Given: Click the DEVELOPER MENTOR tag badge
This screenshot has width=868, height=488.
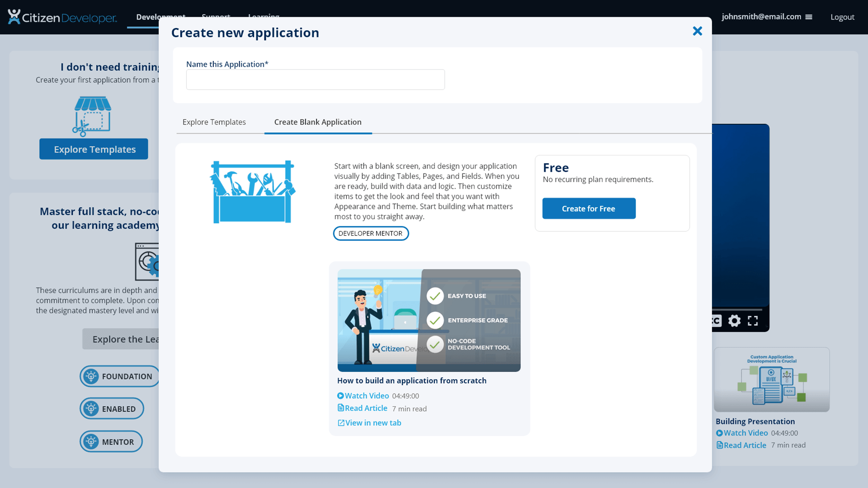Looking at the screenshot, I should tap(370, 233).
